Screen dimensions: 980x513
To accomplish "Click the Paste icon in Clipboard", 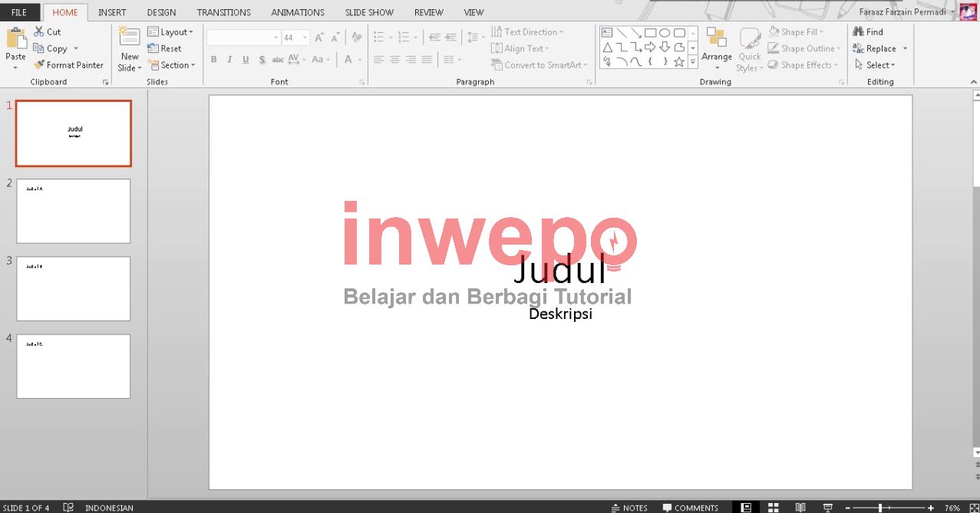I will tap(15, 38).
